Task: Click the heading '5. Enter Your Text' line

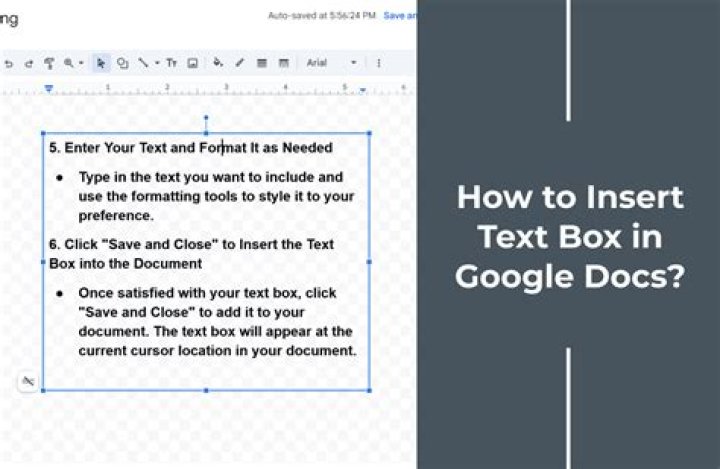Action: (191, 148)
